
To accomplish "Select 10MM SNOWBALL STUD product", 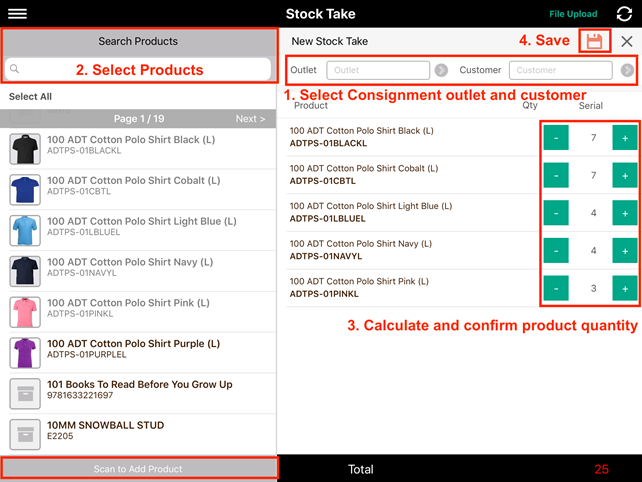I will (x=138, y=434).
